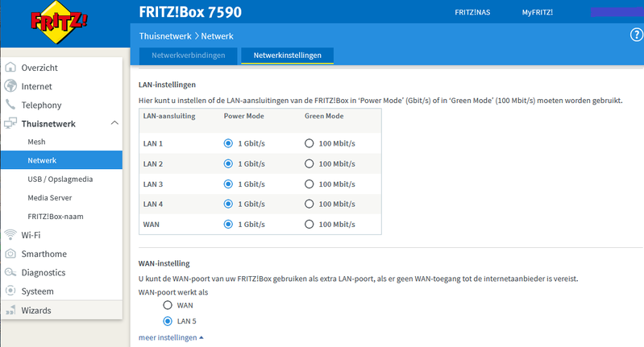
Task: Open USB / Opslagmedia submenu item
Action: pyautogui.click(x=61, y=179)
